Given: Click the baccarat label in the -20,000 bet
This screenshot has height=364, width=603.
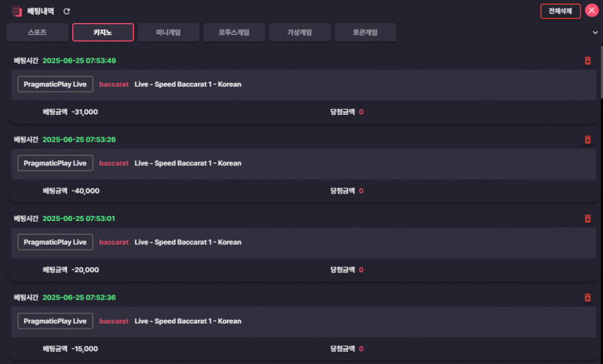Looking at the screenshot, I should point(114,242).
